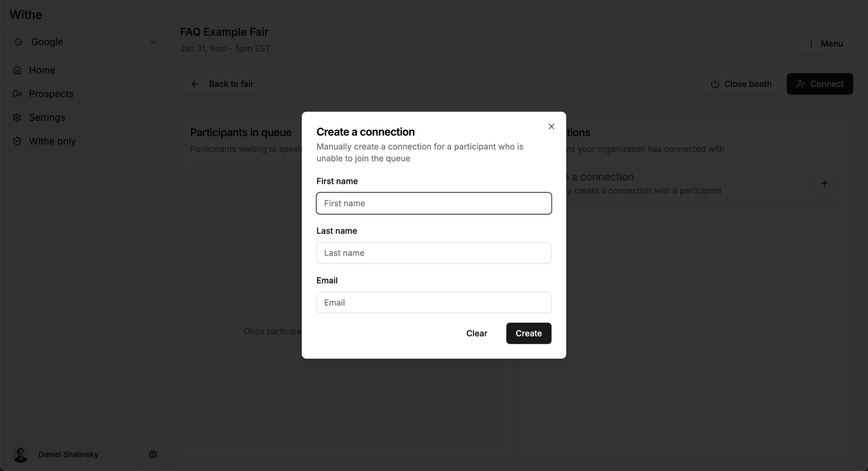Click the Settings gear icon

(17, 117)
